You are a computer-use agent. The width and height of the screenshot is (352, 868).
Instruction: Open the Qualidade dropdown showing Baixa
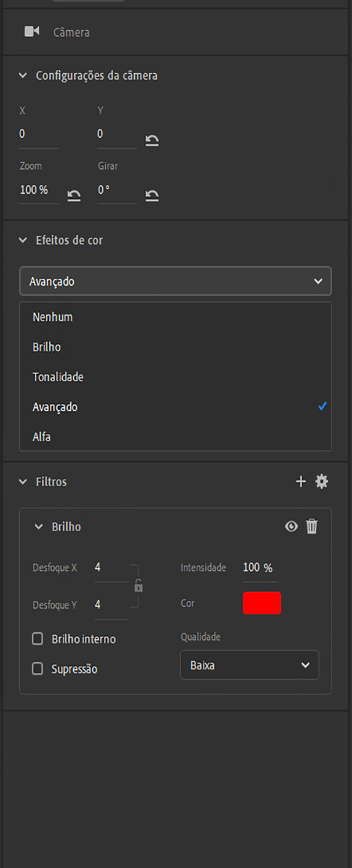(x=249, y=665)
